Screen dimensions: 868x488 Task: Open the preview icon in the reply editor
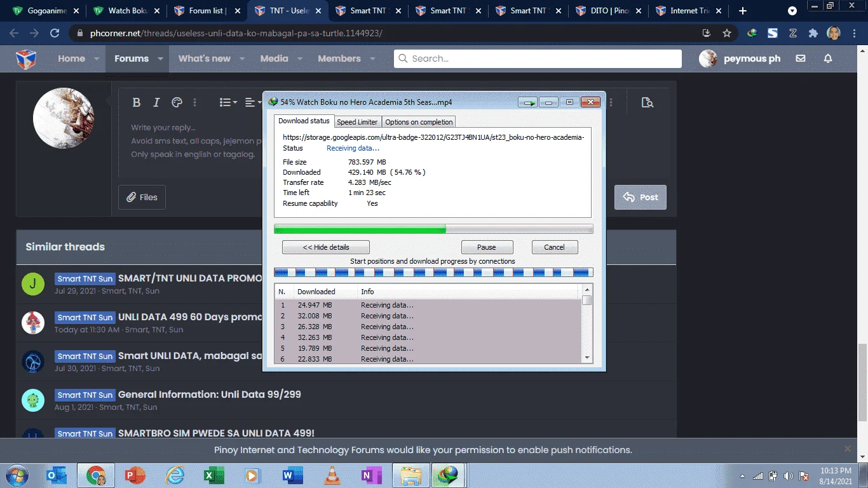point(648,102)
